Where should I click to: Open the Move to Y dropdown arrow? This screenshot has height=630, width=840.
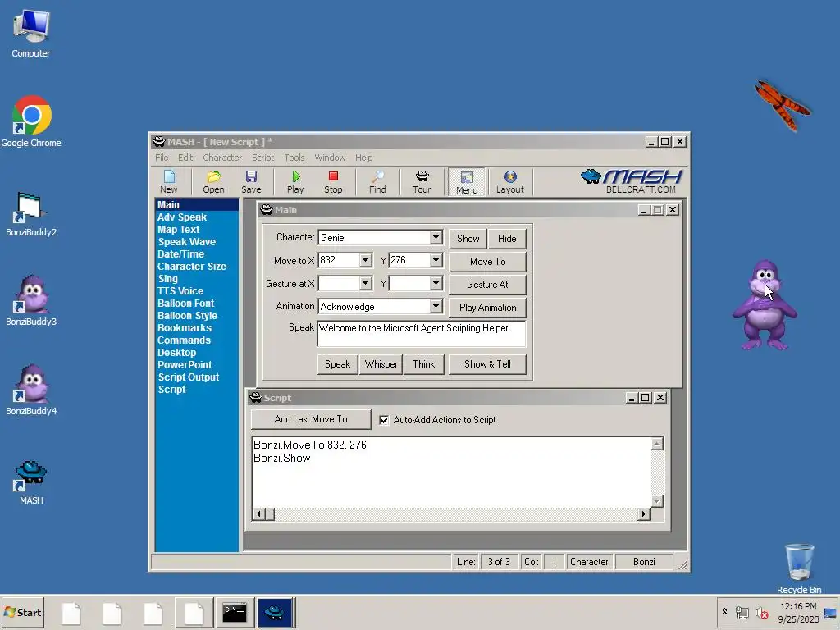tap(436, 260)
